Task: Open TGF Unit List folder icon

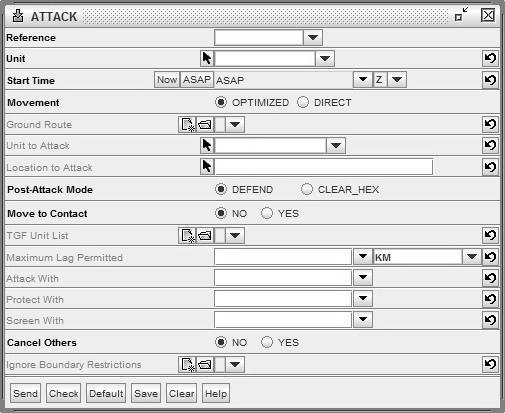Action: 205,235
